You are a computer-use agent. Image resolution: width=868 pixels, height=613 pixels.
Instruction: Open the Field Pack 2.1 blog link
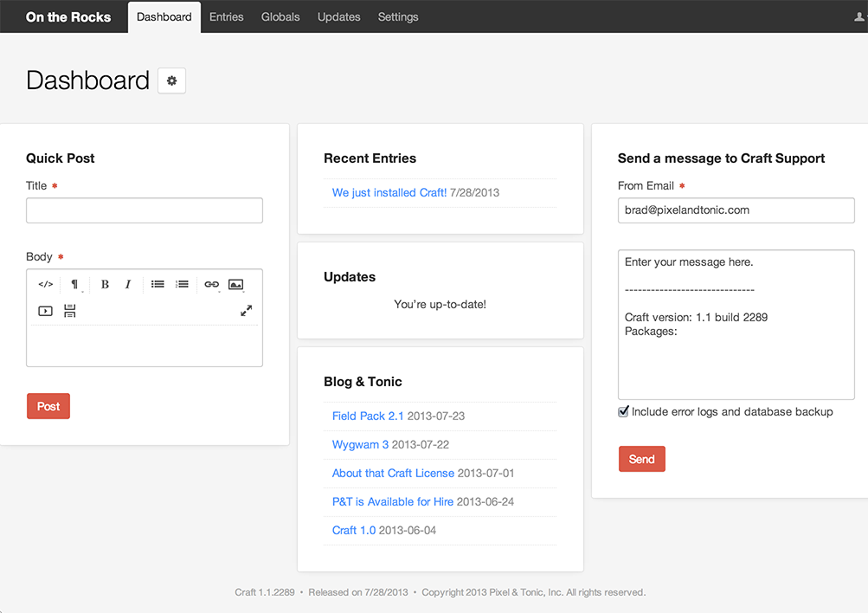click(368, 416)
